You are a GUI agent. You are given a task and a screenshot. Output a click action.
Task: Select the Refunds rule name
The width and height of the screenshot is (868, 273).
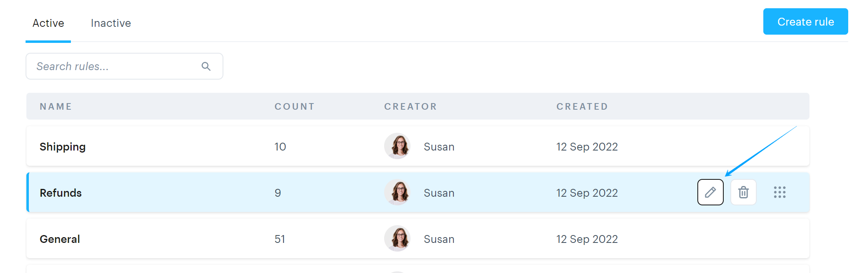tap(61, 193)
